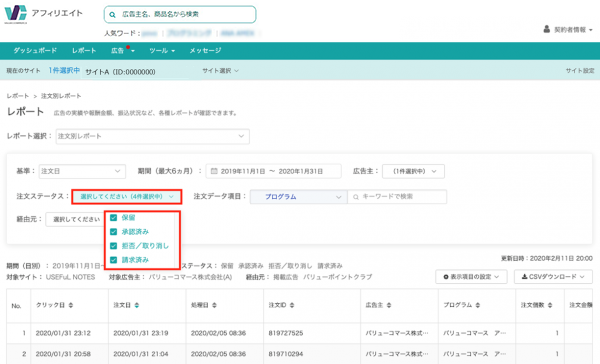
Task: Open the 広告主 (1件選択中) dropdown
Action: (413, 171)
